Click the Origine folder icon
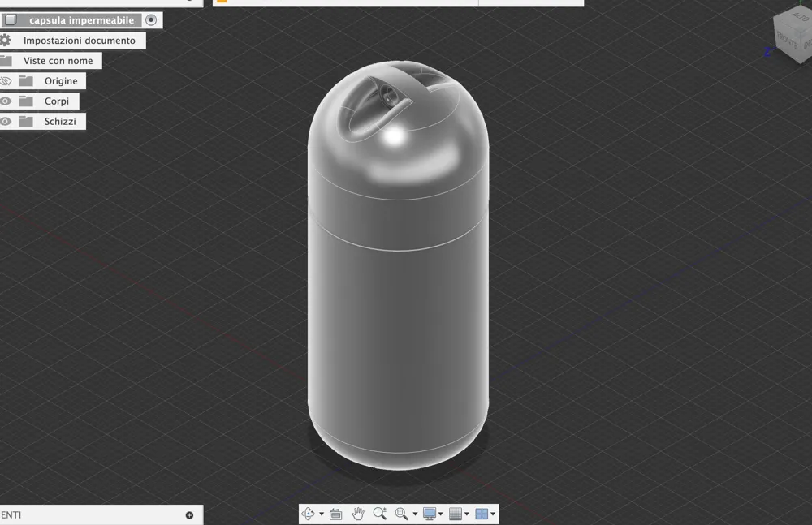This screenshot has width=812, height=525. click(27, 81)
